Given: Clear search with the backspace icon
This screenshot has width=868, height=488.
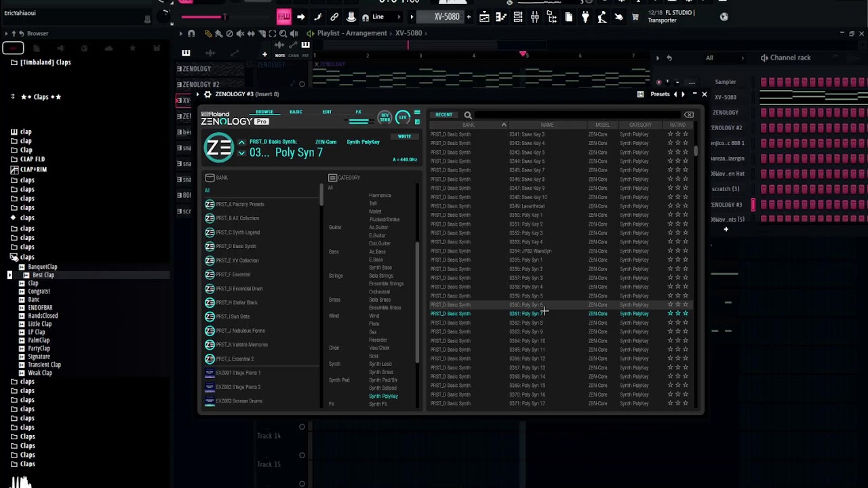Looking at the screenshot, I should pyautogui.click(x=689, y=115).
